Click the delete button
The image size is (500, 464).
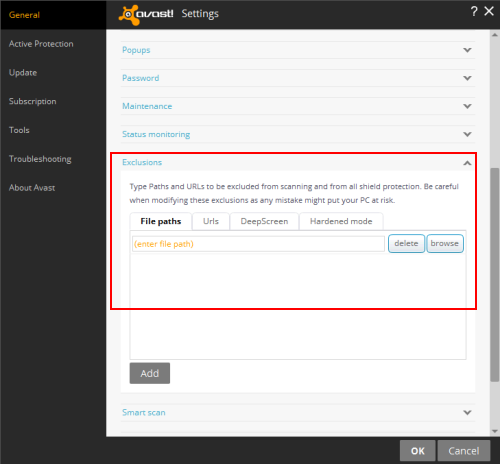click(406, 244)
